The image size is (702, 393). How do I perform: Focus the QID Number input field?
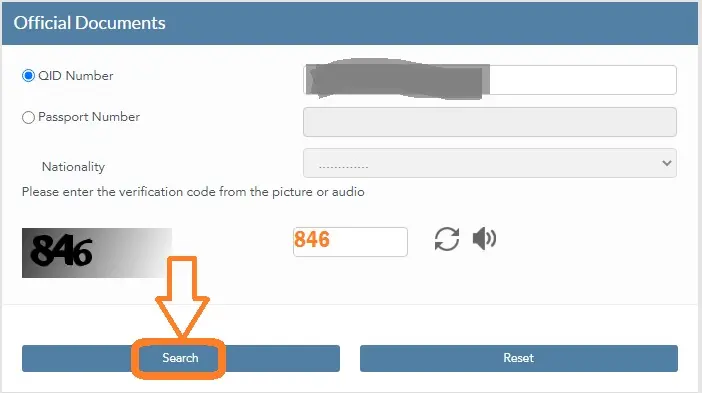490,80
